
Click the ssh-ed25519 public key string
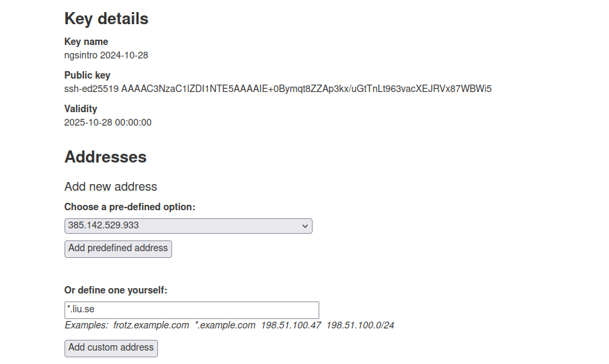click(278, 89)
